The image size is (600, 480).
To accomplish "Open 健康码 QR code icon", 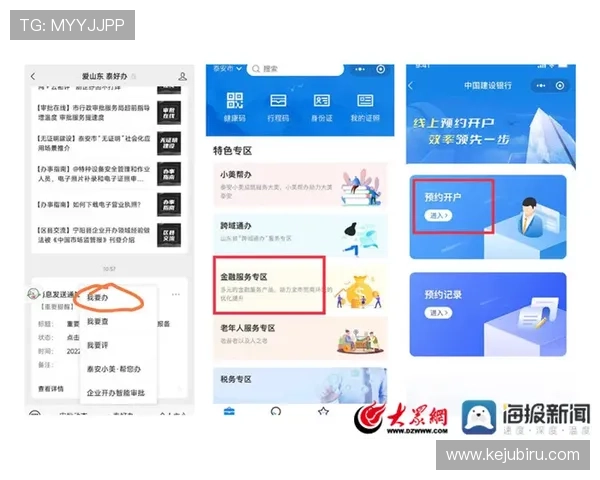I will coord(235,101).
